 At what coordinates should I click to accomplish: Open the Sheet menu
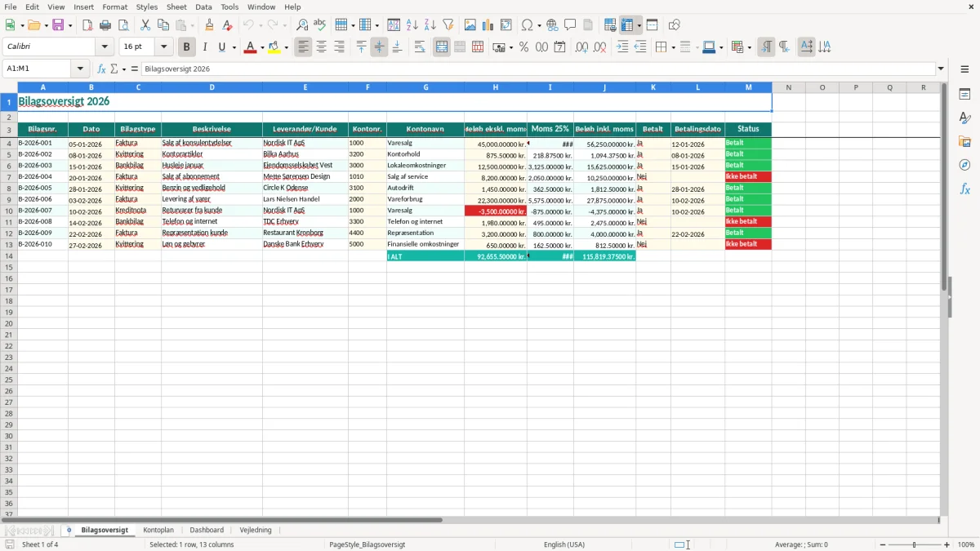(x=176, y=7)
